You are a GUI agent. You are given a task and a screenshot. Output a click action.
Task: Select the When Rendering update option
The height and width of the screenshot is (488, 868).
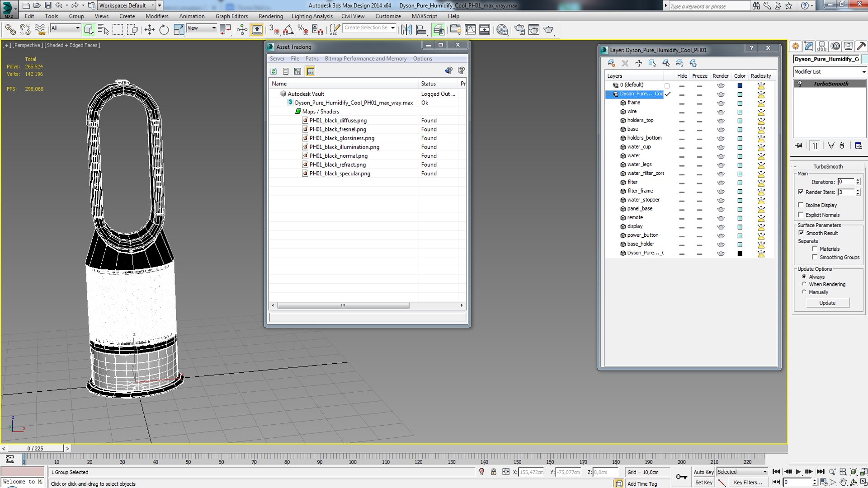[x=804, y=284]
